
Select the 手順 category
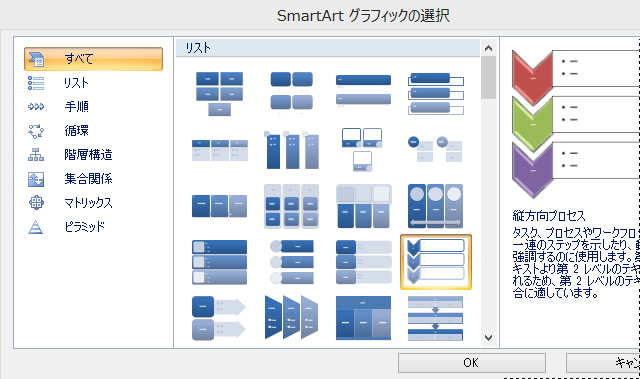point(76,107)
